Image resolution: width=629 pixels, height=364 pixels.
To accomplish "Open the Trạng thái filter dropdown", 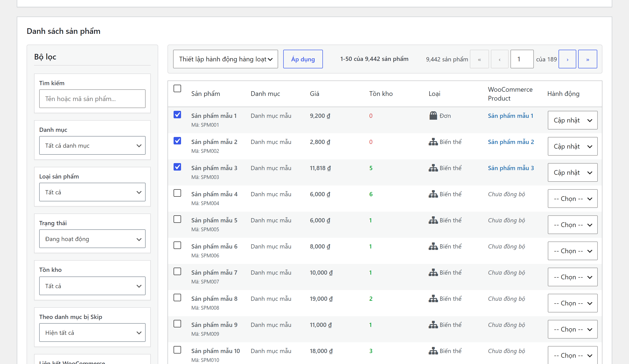I will (x=92, y=239).
